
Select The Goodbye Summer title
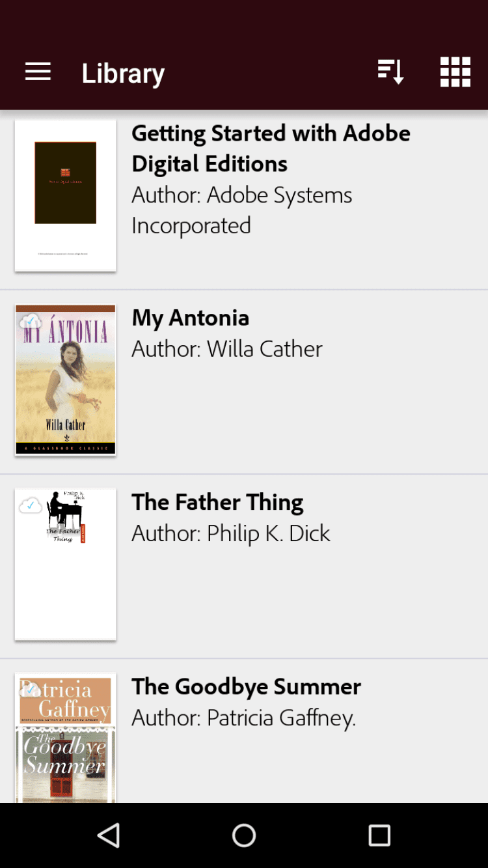point(246,686)
